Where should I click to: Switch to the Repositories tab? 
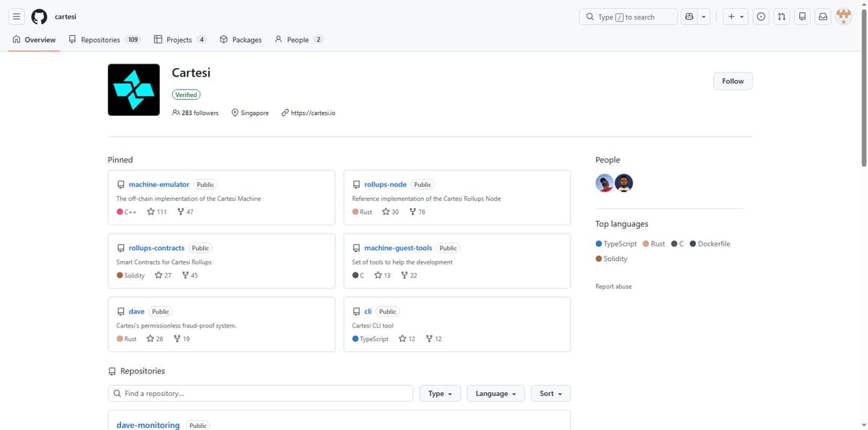coord(104,40)
